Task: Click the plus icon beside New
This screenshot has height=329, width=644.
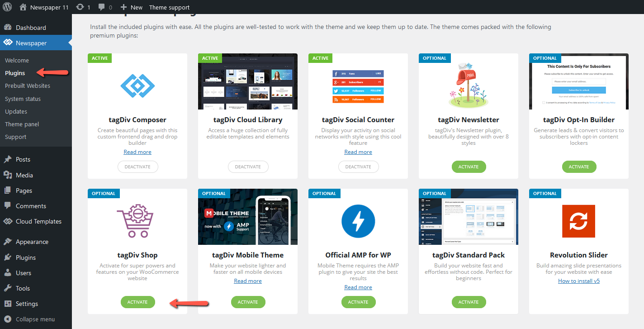Action: [x=123, y=7]
